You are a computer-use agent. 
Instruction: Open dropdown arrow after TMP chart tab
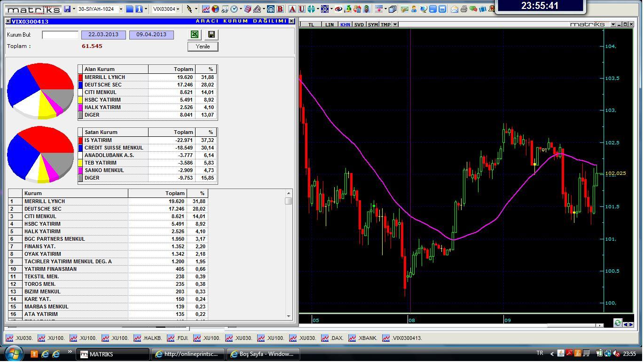click(395, 24)
